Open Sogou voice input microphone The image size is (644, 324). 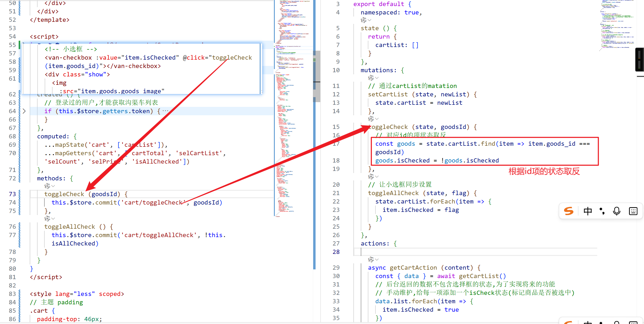click(x=616, y=211)
